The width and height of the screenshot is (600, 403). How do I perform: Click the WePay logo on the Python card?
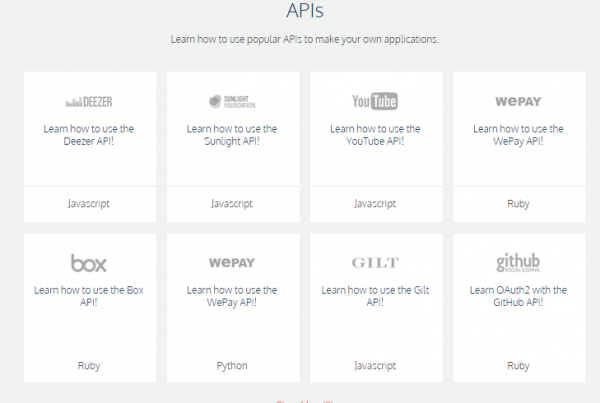click(x=232, y=263)
